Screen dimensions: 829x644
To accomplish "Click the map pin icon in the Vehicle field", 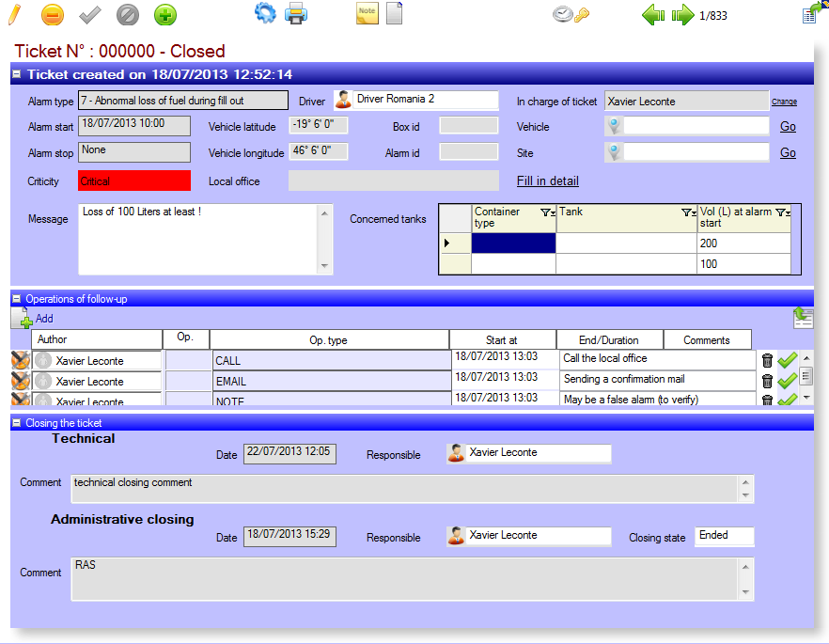I will [614, 126].
